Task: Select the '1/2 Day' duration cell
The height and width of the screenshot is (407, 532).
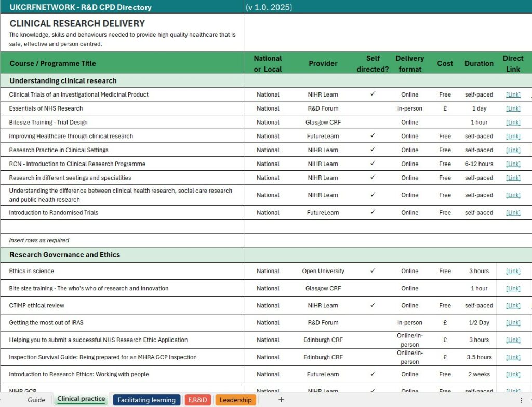Action: (479, 323)
